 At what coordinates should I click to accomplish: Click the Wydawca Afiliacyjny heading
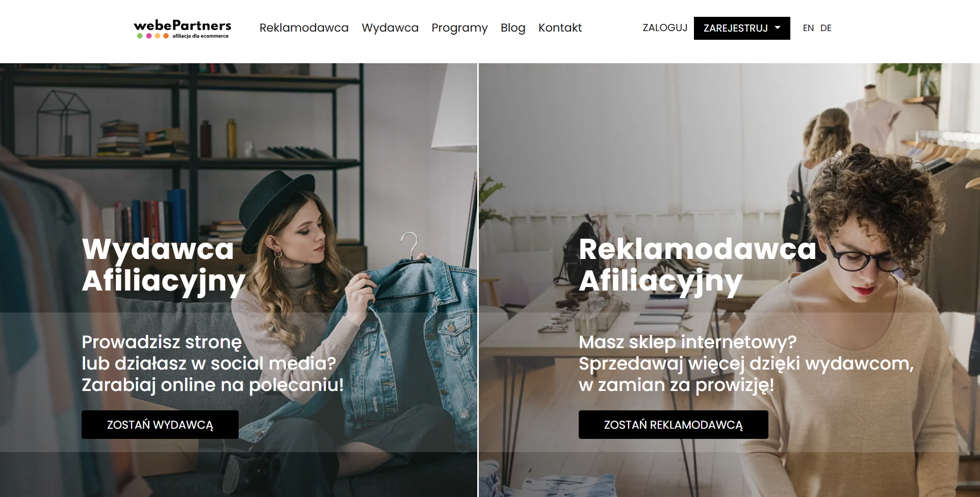pyautogui.click(x=164, y=265)
